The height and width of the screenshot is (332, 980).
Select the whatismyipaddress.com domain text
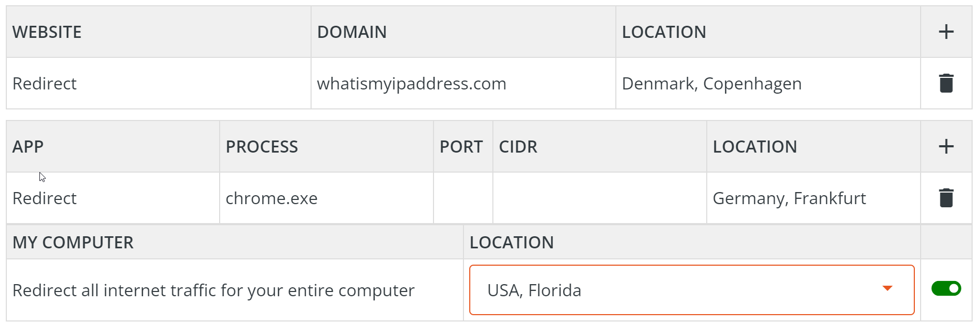[x=411, y=83]
